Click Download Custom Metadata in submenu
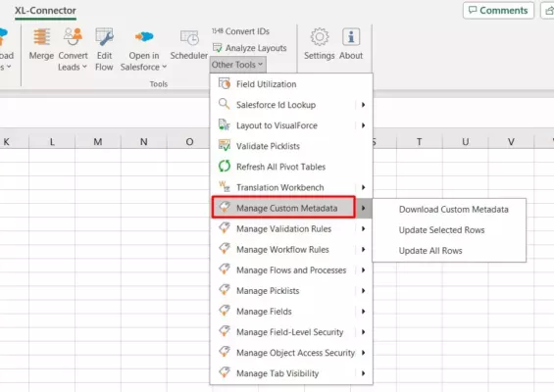Screen dimensions: 554x392 tap(449, 210)
